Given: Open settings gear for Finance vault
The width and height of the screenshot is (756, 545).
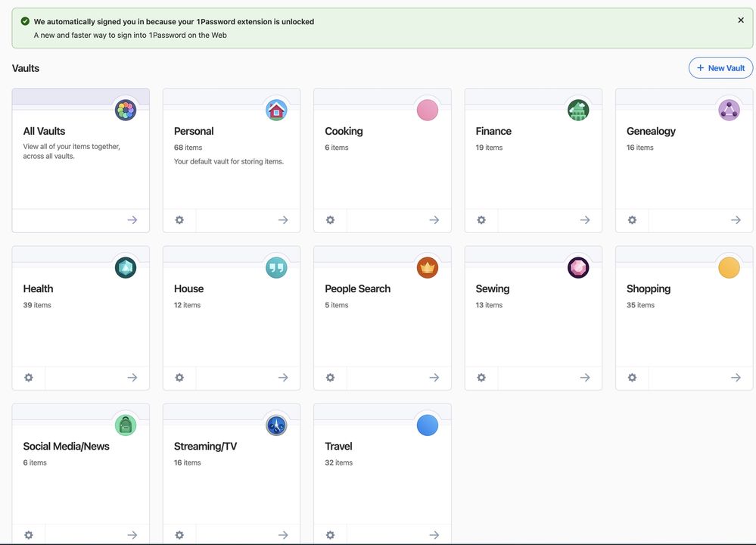Looking at the screenshot, I should click(481, 220).
